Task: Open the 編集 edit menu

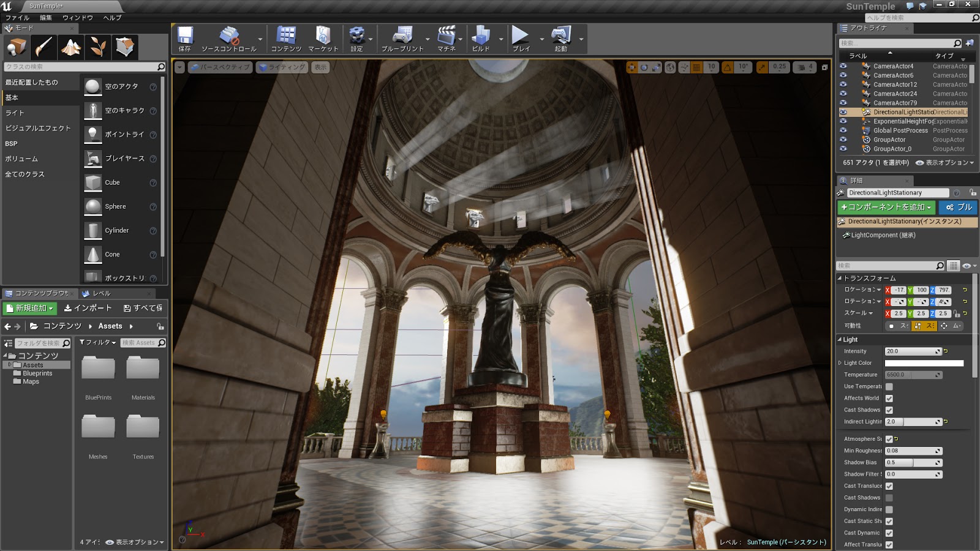Action: click(x=46, y=18)
